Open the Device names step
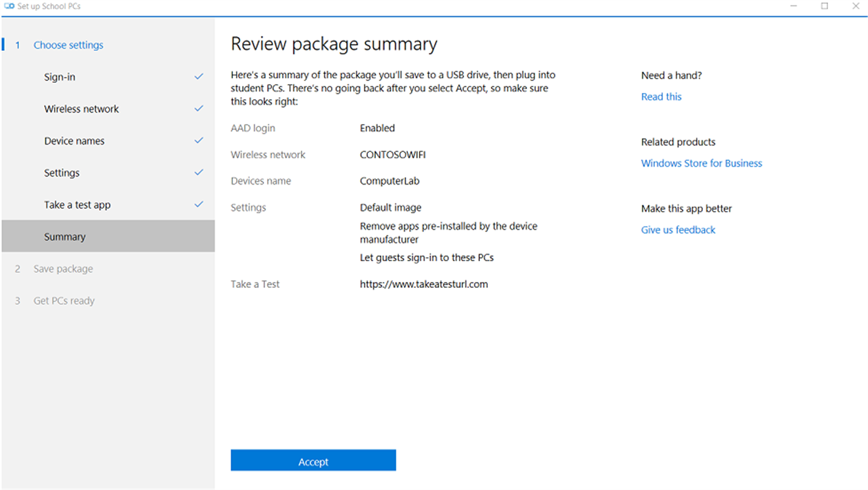 (x=74, y=141)
